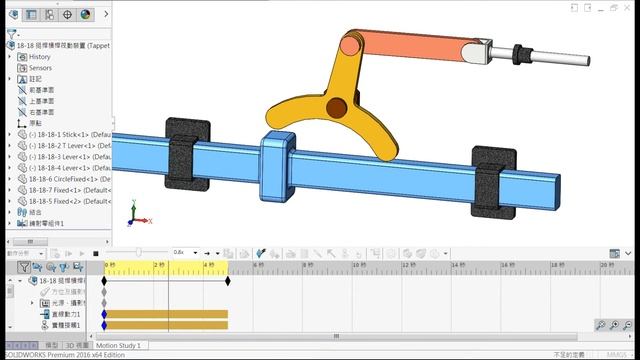This screenshot has height=360, width=640.
Task: Click the timeline Zoom Out icon
Action: click(x=628, y=325)
